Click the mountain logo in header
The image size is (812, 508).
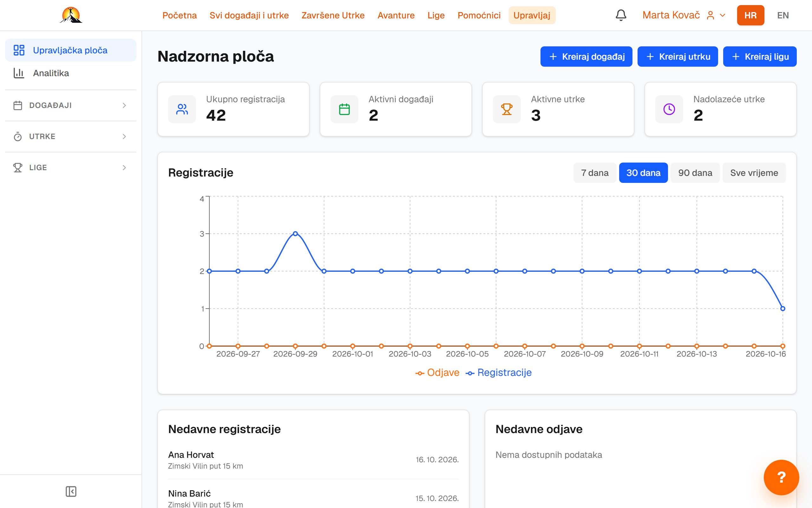click(x=71, y=15)
